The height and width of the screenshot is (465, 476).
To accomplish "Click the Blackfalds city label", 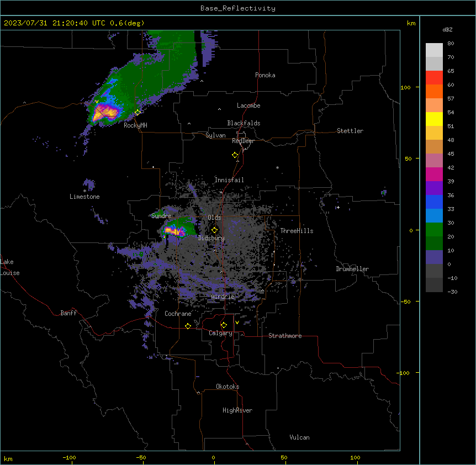I will pyautogui.click(x=244, y=123).
